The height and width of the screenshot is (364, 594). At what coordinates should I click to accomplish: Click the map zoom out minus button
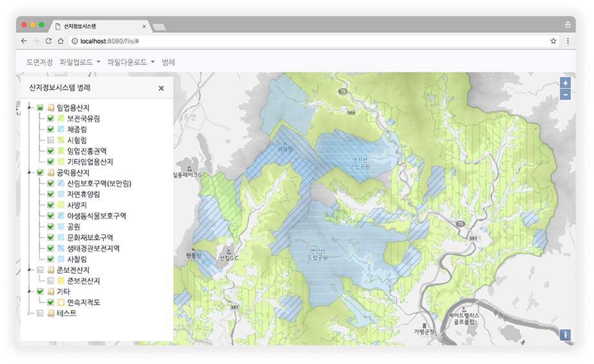(565, 95)
